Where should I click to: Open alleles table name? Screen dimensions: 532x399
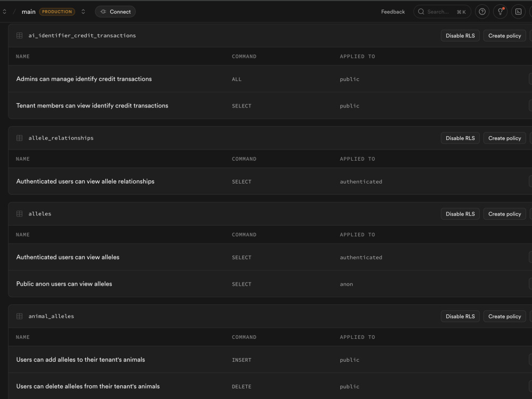(x=40, y=214)
